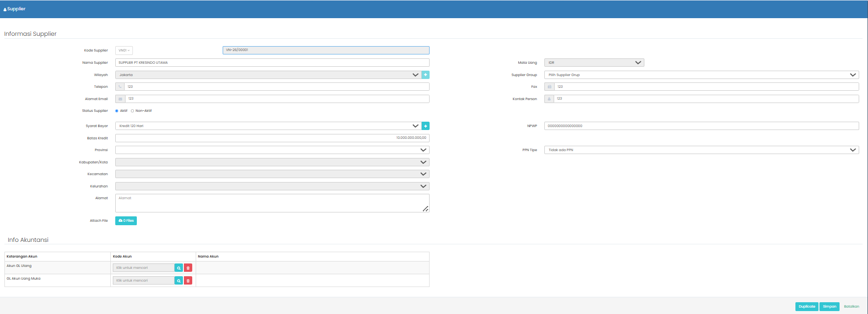The height and width of the screenshot is (314, 868).
Task: Select the Non-Aktif status radio button
Action: click(x=132, y=111)
